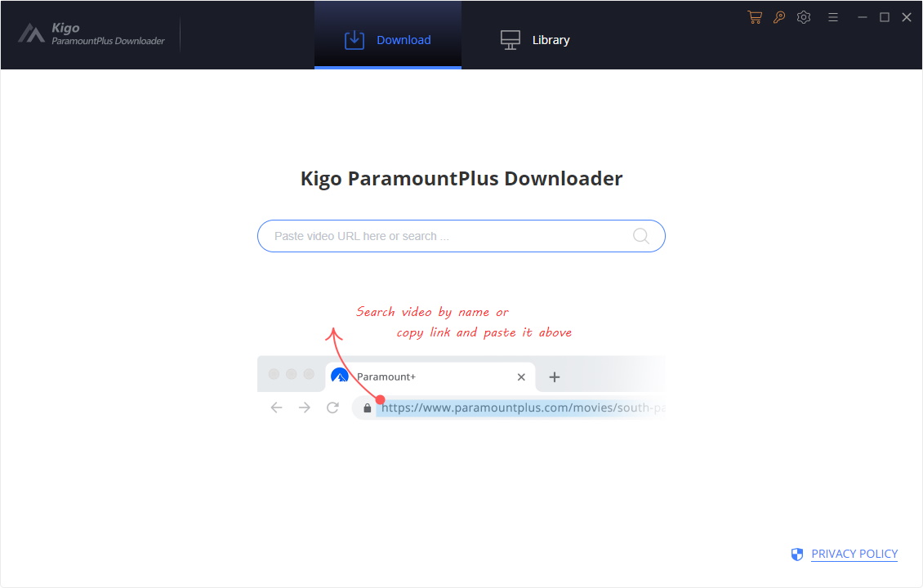This screenshot has height=588, width=923.
Task: Open the hamburger menu icon
Action: tap(833, 18)
